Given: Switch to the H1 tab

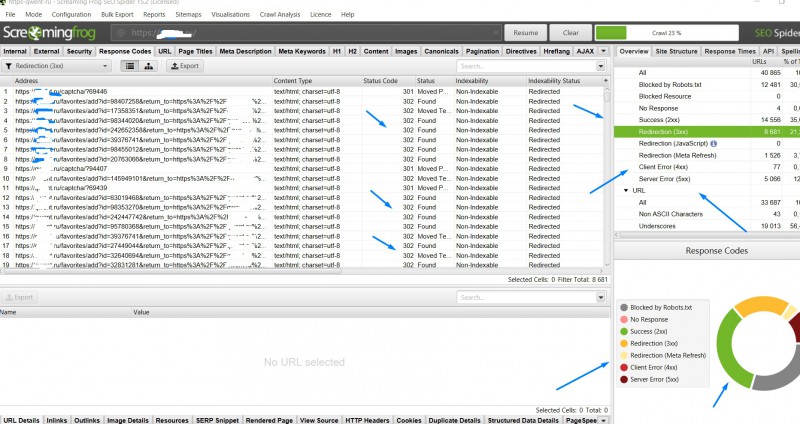Looking at the screenshot, I should (x=337, y=51).
